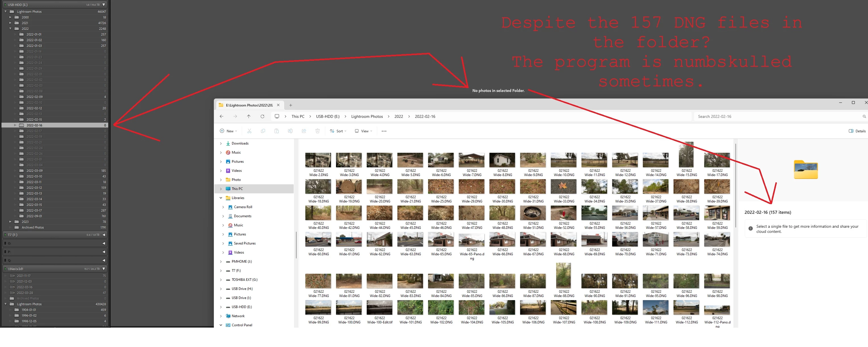
Task: Click the Refresh icon in Explorer
Action: click(262, 116)
